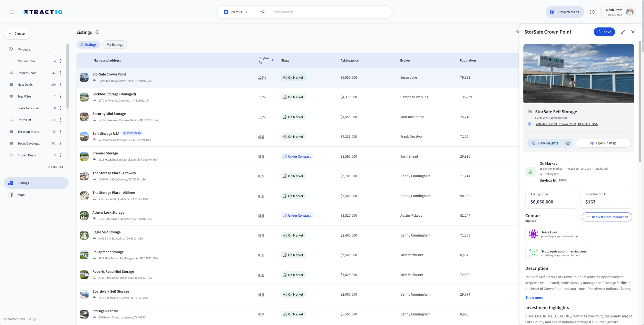Open the hamburger navigation menu
The height and width of the screenshot is (325, 644).
pyautogui.click(x=12, y=12)
